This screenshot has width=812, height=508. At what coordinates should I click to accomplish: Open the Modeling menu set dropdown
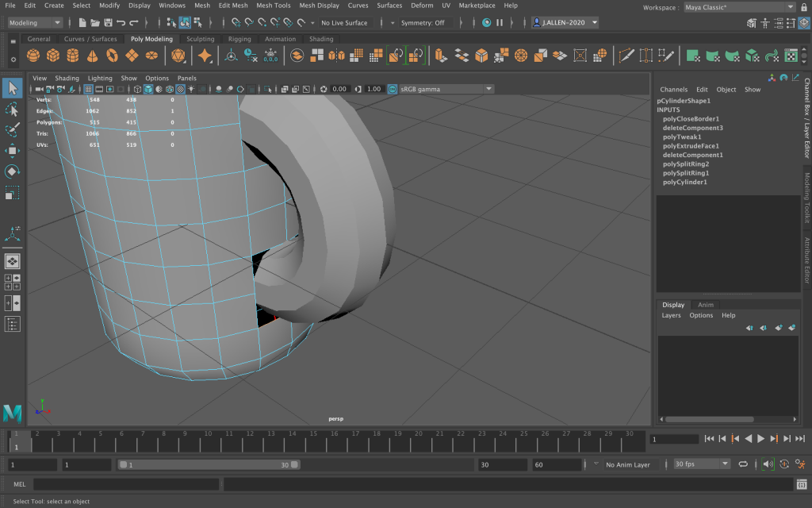point(35,23)
